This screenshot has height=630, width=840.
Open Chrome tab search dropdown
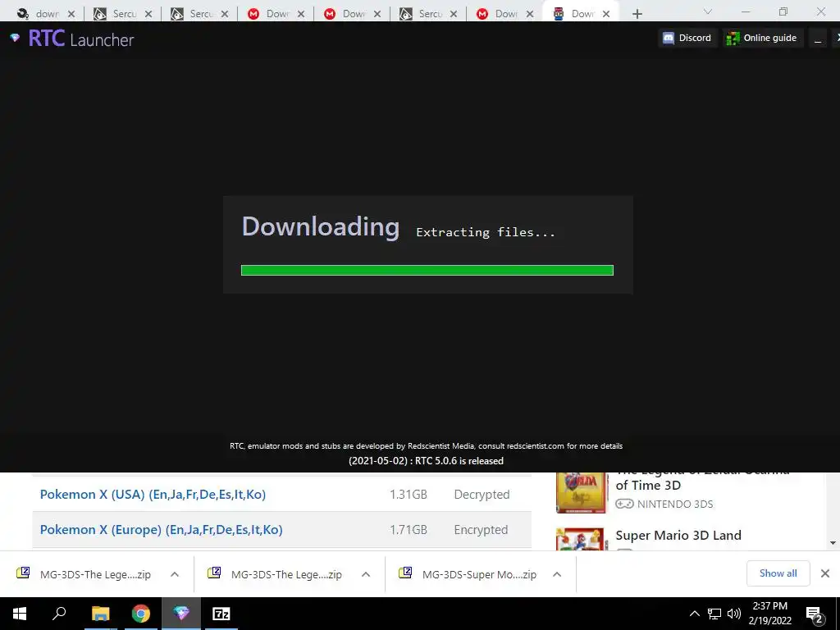707,11
